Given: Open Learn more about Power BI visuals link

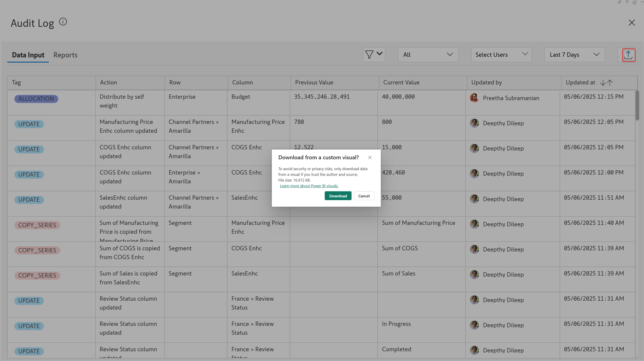Looking at the screenshot, I should tap(309, 186).
